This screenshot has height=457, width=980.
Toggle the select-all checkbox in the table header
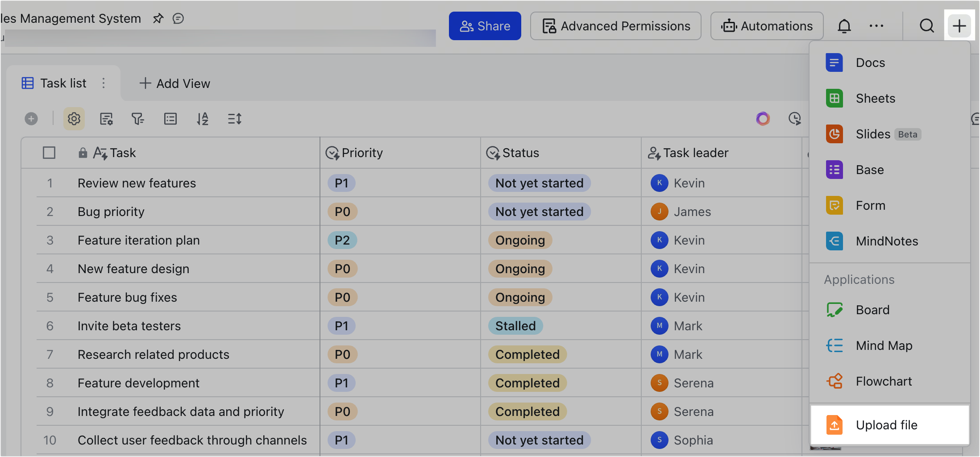click(x=49, y=153)
